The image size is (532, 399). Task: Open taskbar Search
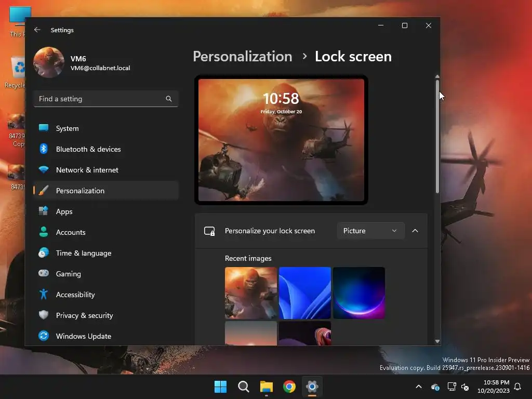point(244,387)
